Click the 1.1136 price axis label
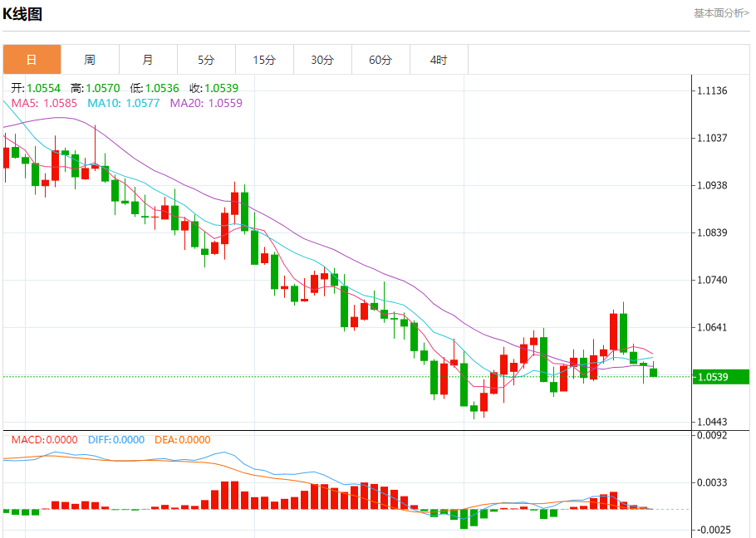Screen dimensions: 756x538 pyautogui.click(x=712, y=91)
